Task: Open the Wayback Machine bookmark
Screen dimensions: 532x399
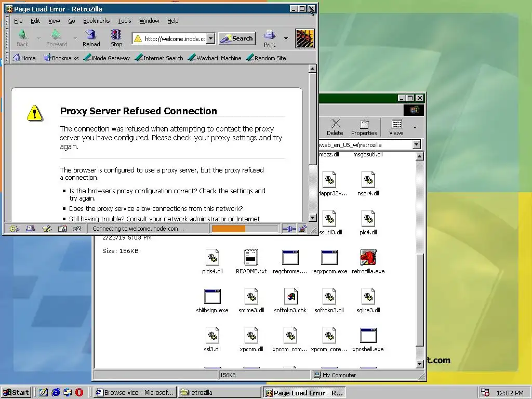Action: click(215, 58)
